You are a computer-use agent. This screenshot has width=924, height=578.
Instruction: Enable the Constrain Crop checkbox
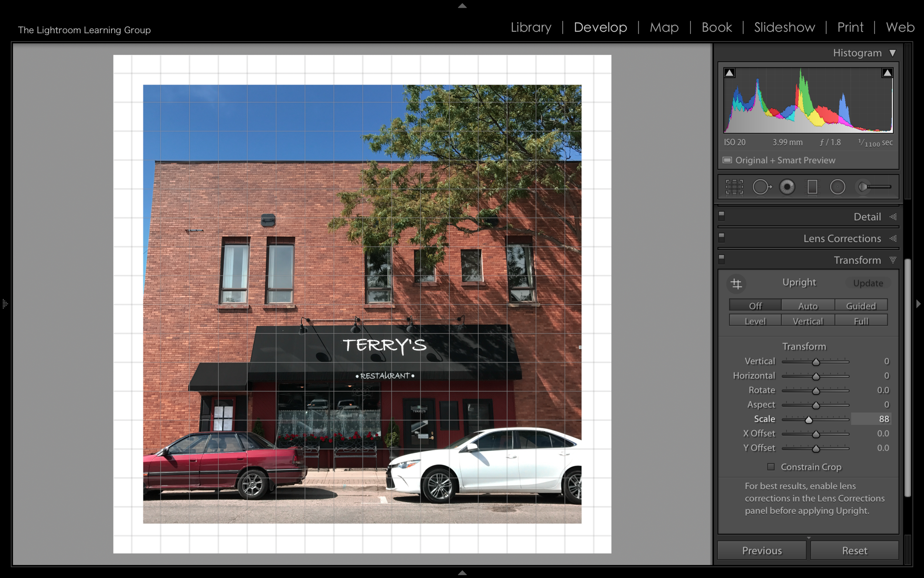(x=771, y=467)
